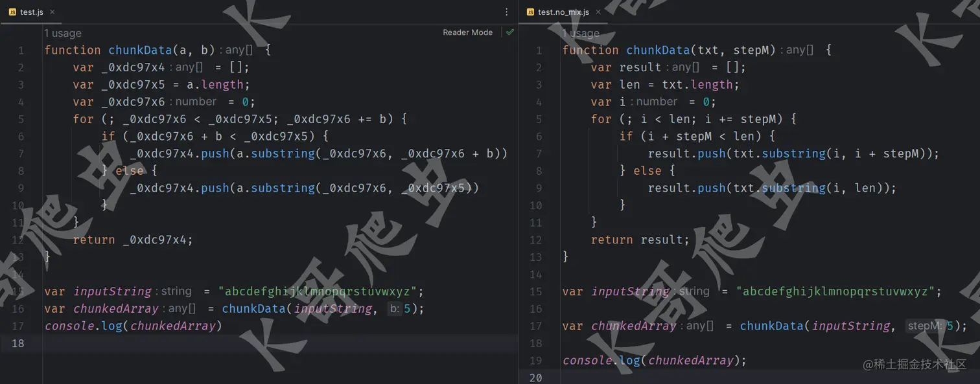Click line number 20 gutter in test.no_mix.js

point(535,378)
